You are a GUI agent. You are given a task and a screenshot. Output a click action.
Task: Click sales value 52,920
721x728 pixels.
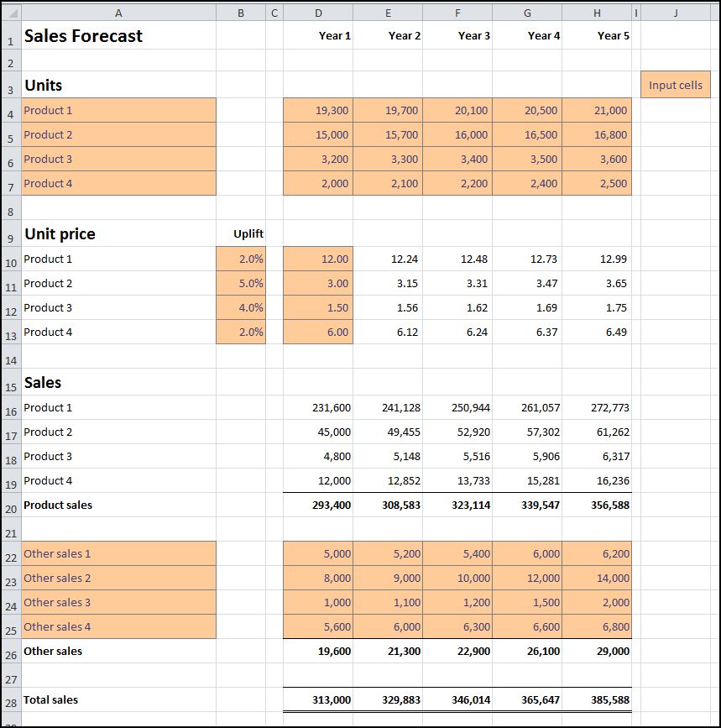(457, 432)
